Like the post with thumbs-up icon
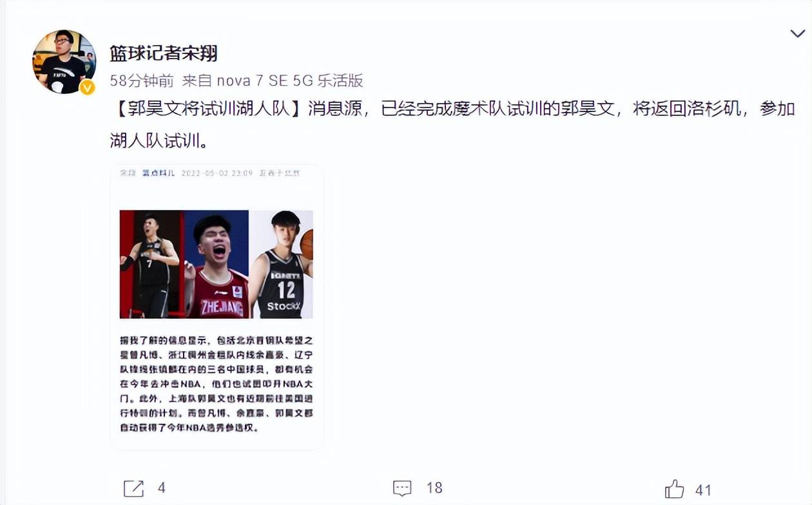This screenshot has height=505, width=812. pos(674,489)
